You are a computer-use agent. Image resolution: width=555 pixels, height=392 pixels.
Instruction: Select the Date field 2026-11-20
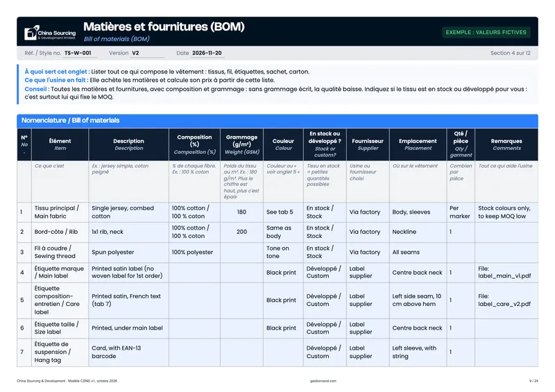click(207, 53)
